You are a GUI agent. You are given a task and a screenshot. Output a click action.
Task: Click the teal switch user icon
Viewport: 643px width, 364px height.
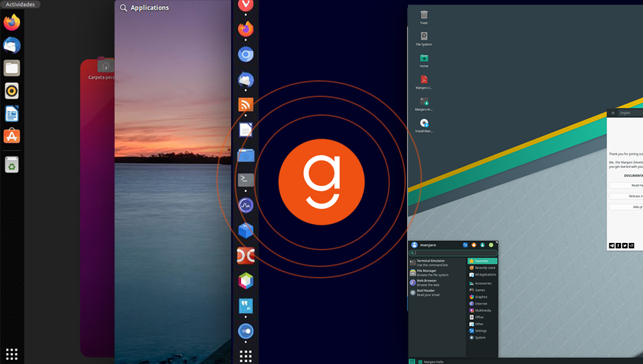click(482, 245)
